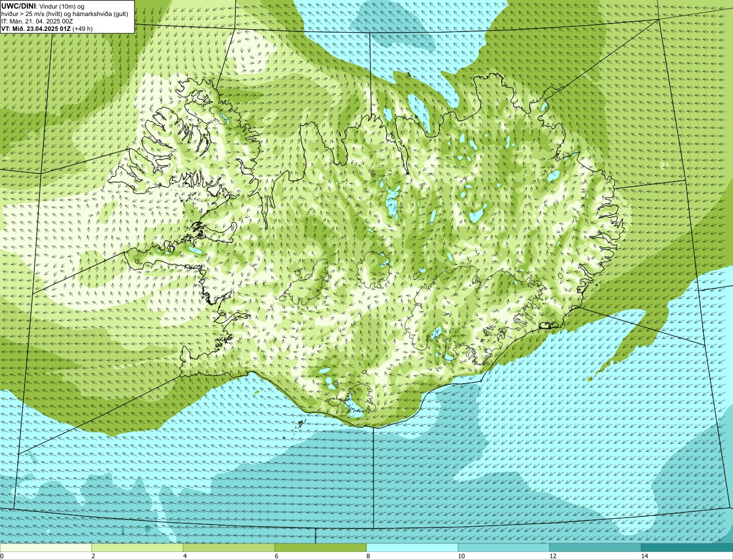Click the 8–10 m/s pale cyan colorbar segment
This screenshot has width=733, height=560.
click(x=412, y=548)
